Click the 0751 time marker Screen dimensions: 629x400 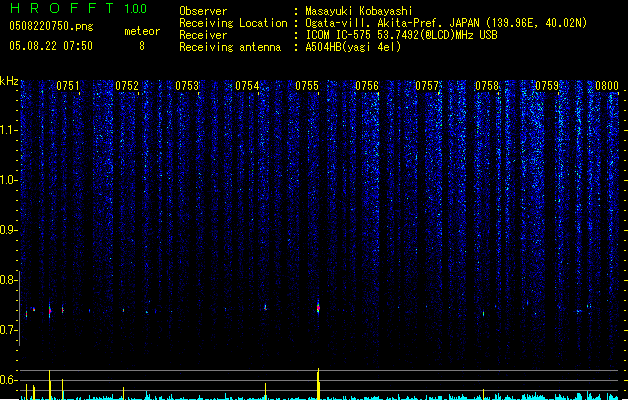67,86
